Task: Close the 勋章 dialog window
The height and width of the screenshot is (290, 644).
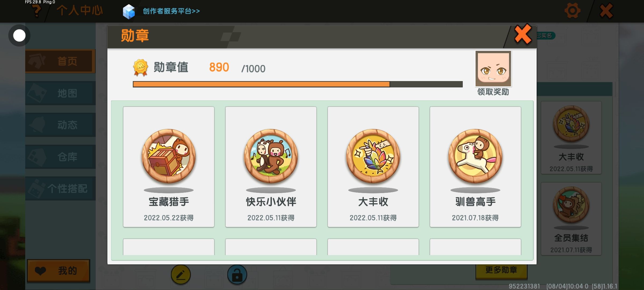Action: tap(523, 34)
